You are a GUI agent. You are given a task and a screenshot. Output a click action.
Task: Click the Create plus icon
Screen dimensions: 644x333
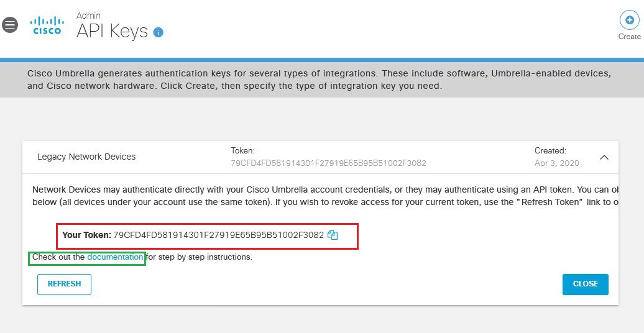[630, 20]
